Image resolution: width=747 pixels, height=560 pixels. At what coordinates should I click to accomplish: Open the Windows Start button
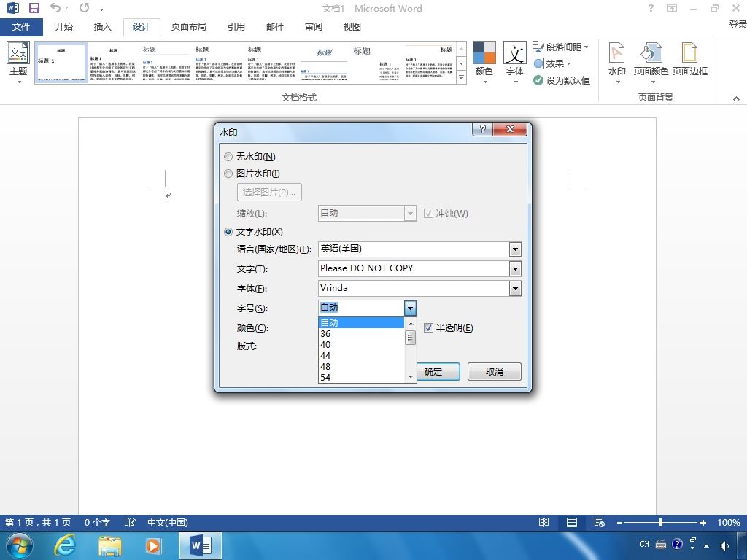[x=20, y=545]
